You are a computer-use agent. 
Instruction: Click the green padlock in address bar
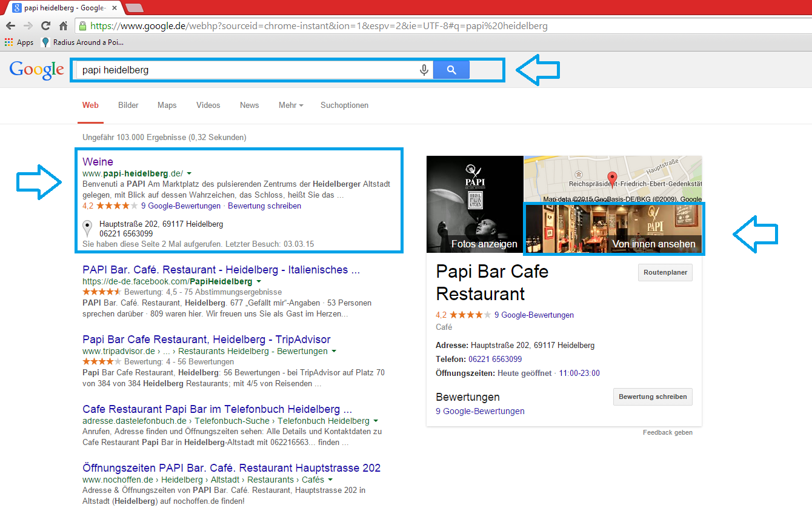click(x=83, y=26)
